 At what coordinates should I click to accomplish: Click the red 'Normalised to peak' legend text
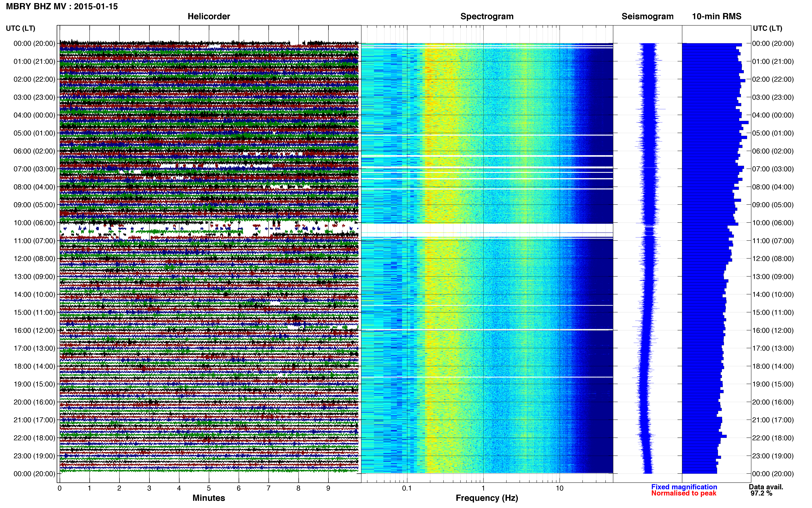coord(684,493)
